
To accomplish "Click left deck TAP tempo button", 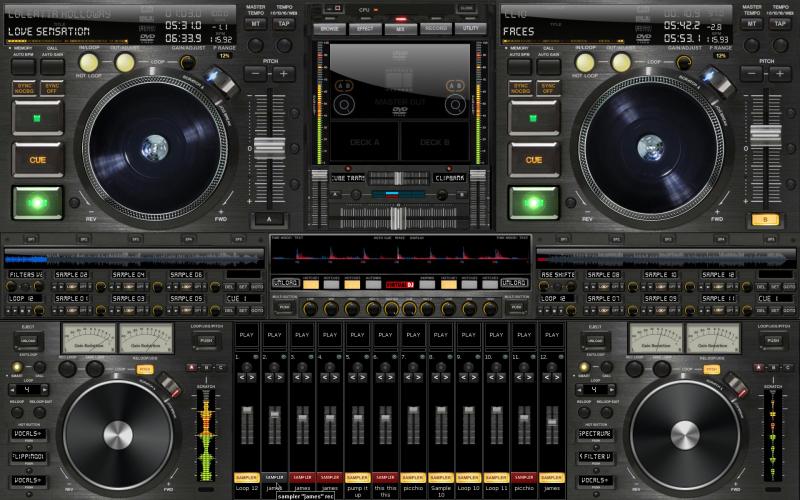I will [x=284, y=23].
